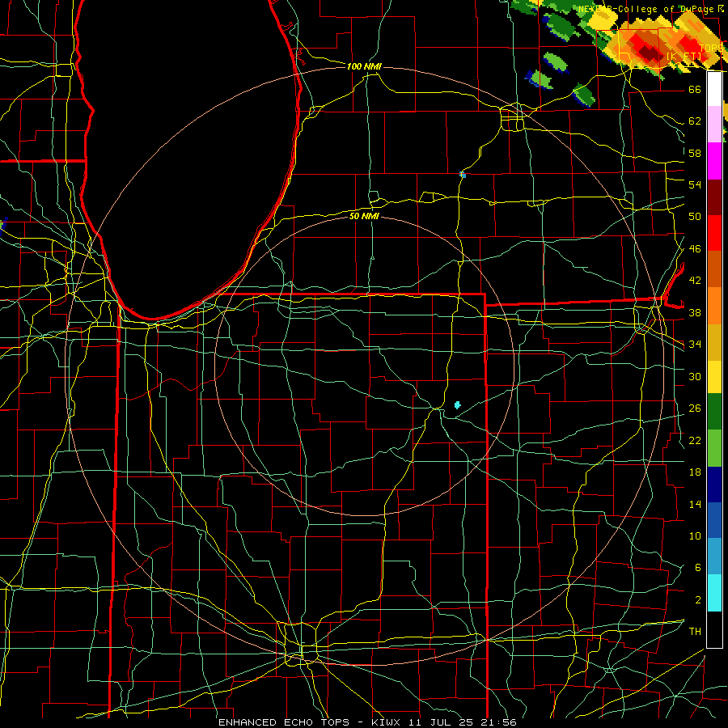Screen dimensions: 728x728
Task: Select the bright red legend color band
Action: coord(714,233)
